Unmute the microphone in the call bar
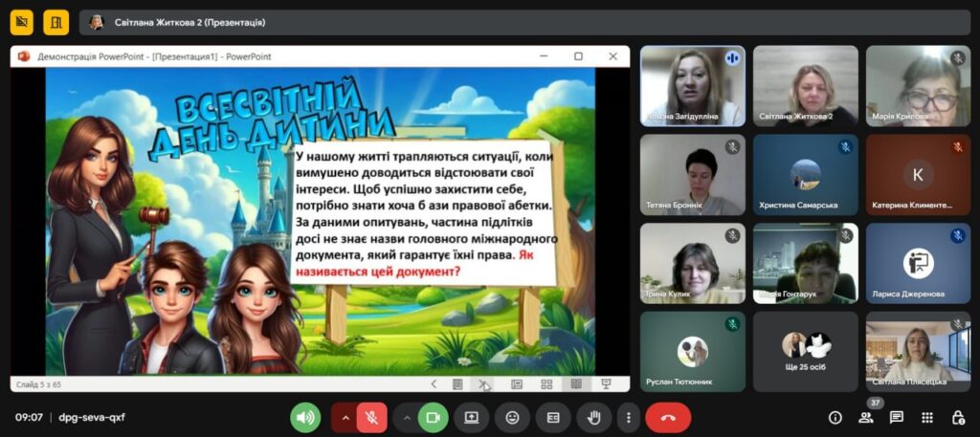Image resolution: width=980 pixels, height=437 pixels. pyautogui.click(x=372, y=417)
